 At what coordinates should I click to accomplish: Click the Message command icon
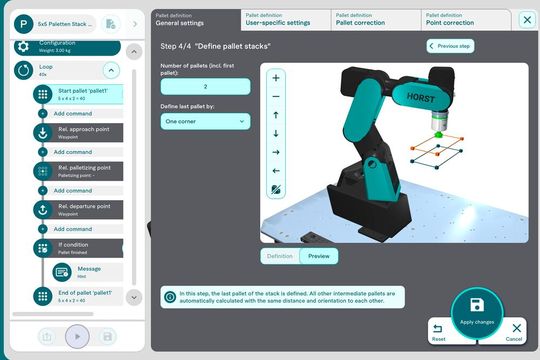(x=62, y=272)
